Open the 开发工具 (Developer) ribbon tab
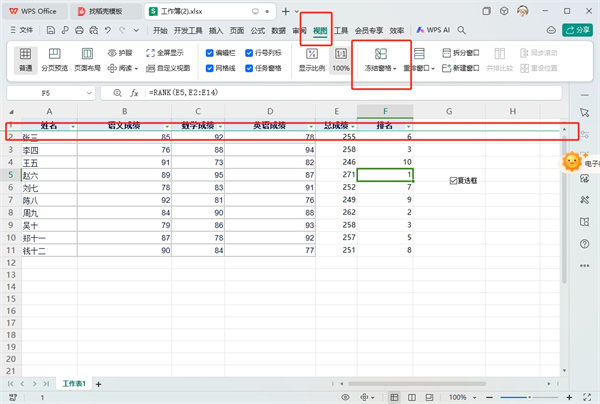The image size is (600, 404). click(x=188, y=30)
